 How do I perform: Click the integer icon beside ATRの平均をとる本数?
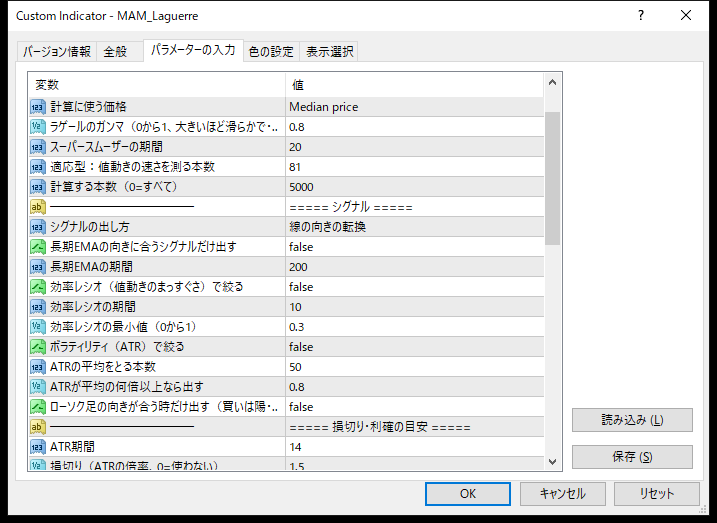tap(38, 367)
